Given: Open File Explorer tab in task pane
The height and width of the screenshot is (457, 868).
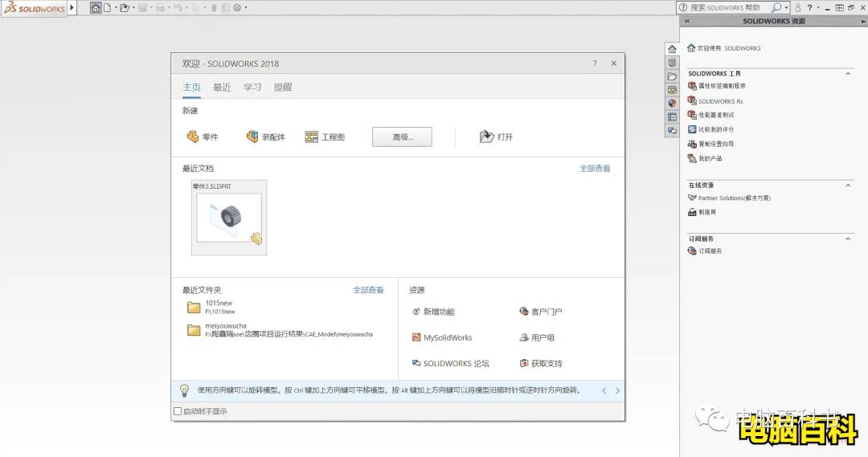Looking at the screenshot, I should click(x=672, y=76).
